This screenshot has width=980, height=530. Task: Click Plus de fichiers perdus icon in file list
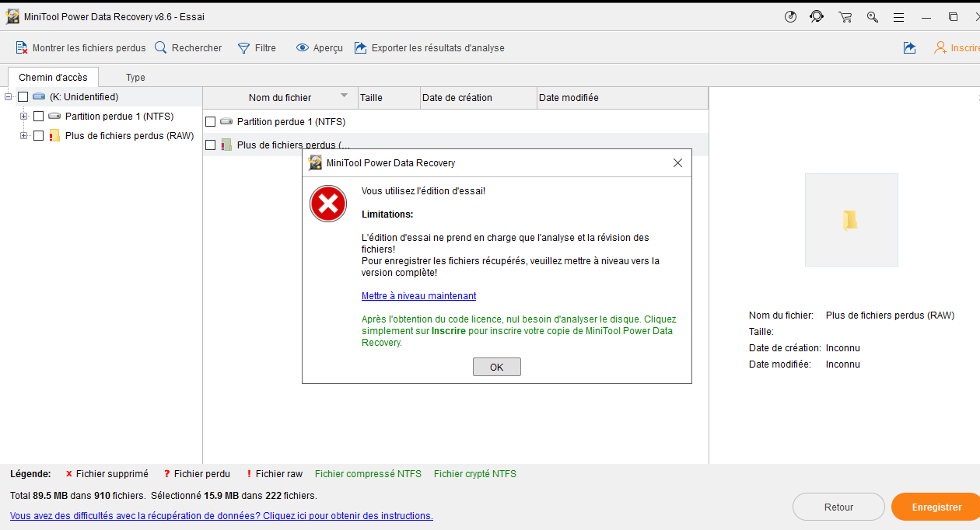[x=226, y=145]
